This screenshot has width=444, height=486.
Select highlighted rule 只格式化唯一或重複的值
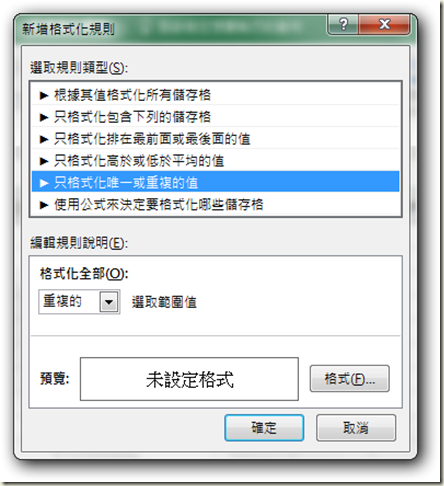pyautogui.click(x=215, y=182)
